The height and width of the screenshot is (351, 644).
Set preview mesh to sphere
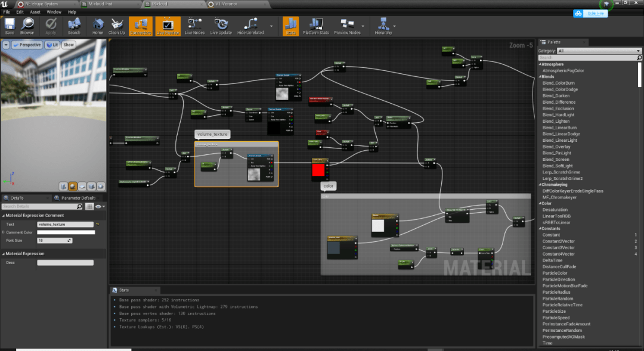point(73,187)
